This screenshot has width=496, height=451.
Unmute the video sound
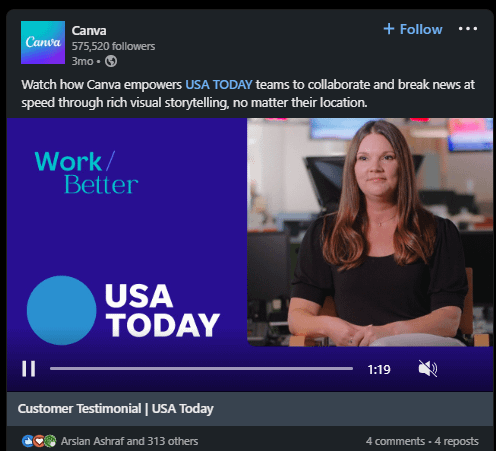[x=428, y=369]
